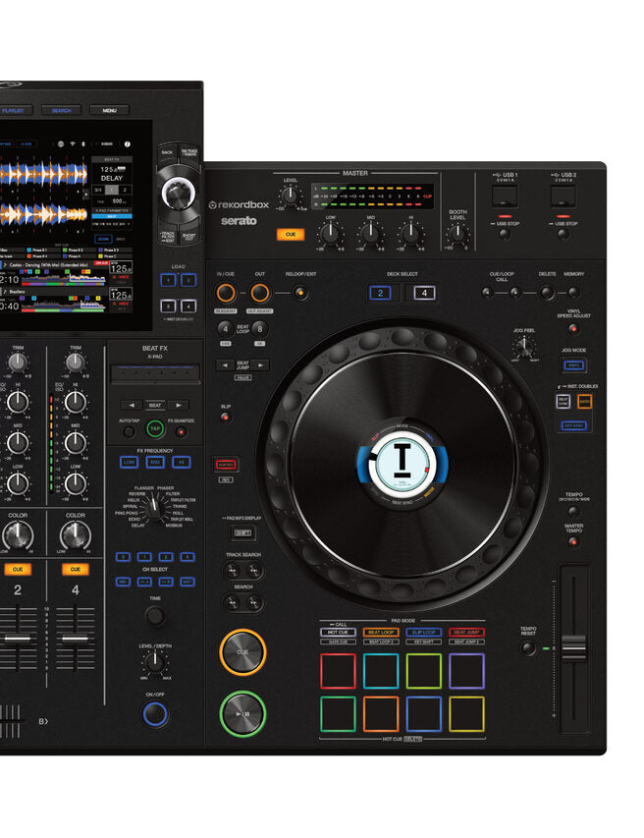The image size is (644, 838).
Task: Click the jog wheel center display
Action: click(x=402, y=463)
